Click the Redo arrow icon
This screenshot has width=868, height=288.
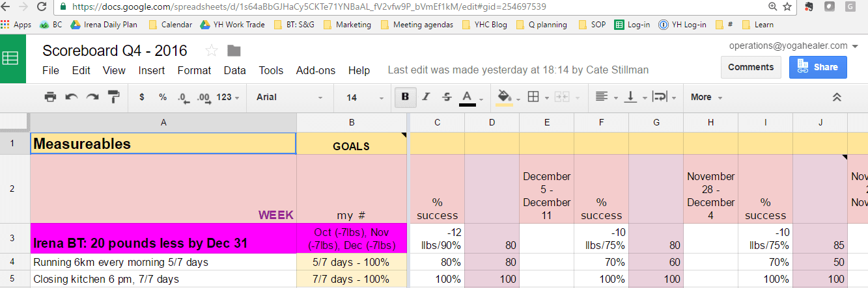pos(92,97)
